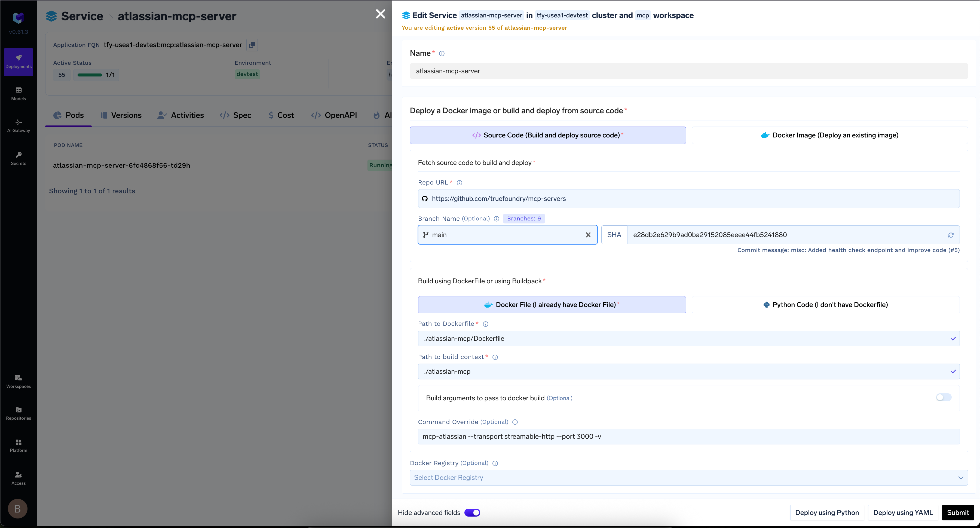The image size is (980, 528).
Task: Select Source Code build option
Action: point(547,135)
